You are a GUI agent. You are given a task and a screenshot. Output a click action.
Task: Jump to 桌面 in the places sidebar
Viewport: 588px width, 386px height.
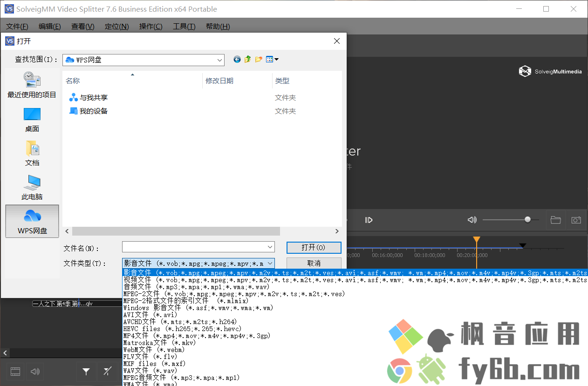coord(32,120)
